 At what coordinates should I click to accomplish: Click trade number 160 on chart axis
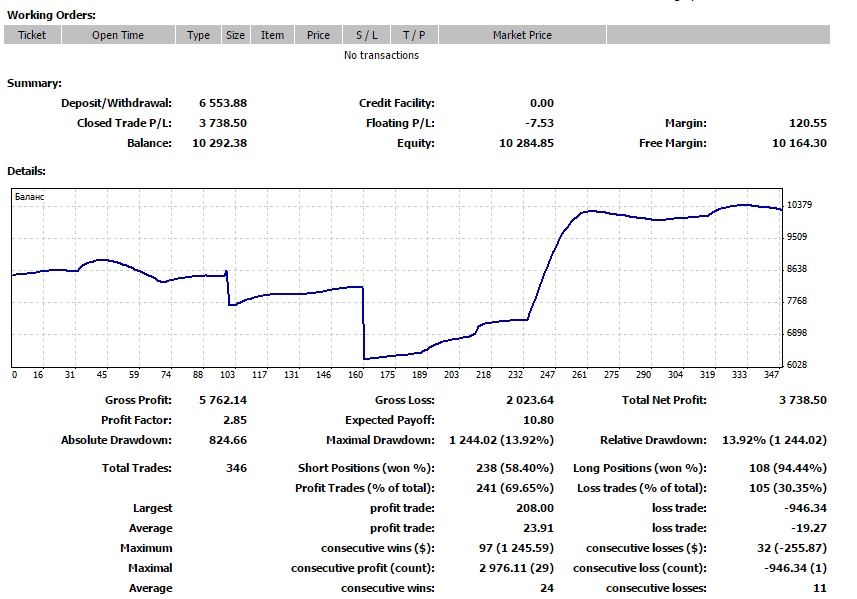click(x=355, y=374)
